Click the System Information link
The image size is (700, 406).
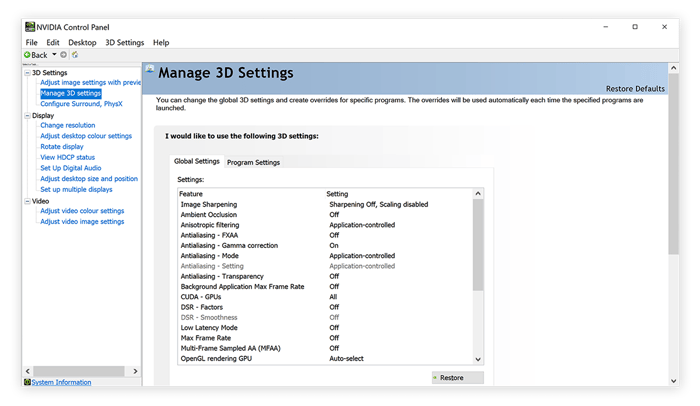(x=61, y=382)
